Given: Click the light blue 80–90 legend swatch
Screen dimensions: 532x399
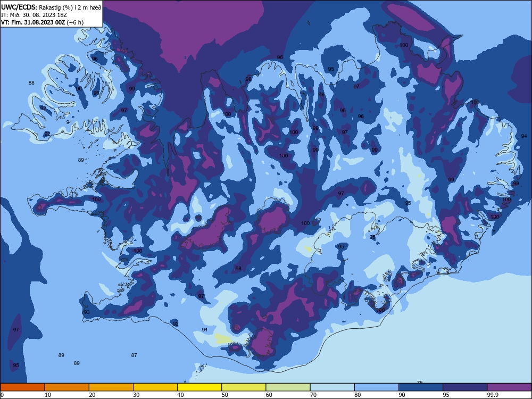Looking at the screenshot, I should (377, 387).
